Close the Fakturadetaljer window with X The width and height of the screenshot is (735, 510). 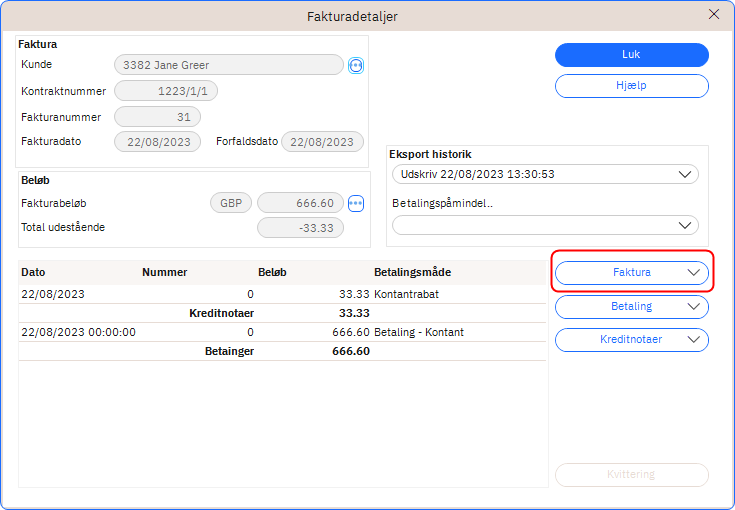click(713, 15)
